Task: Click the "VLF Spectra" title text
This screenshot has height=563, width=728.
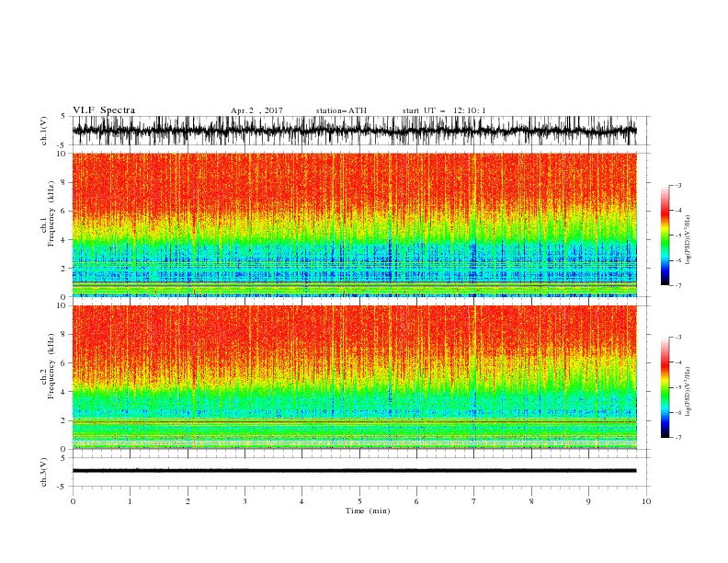Action: click(x=104, y=110)
